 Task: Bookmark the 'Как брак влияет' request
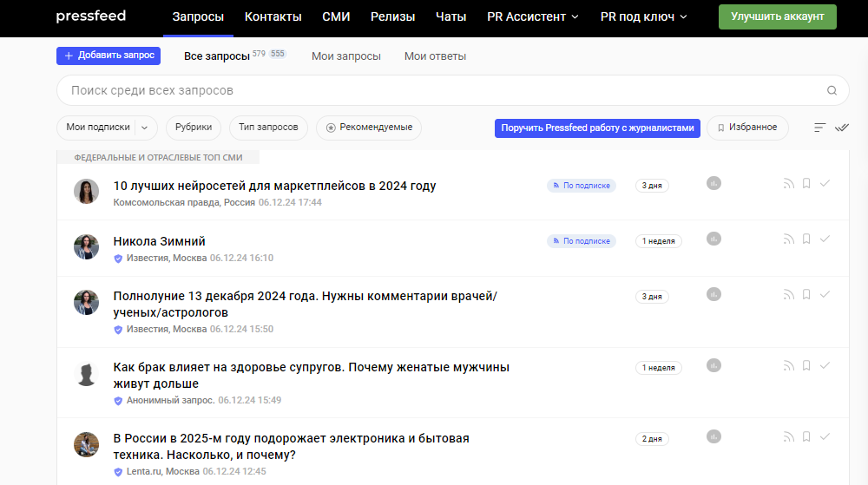[806, 366]
